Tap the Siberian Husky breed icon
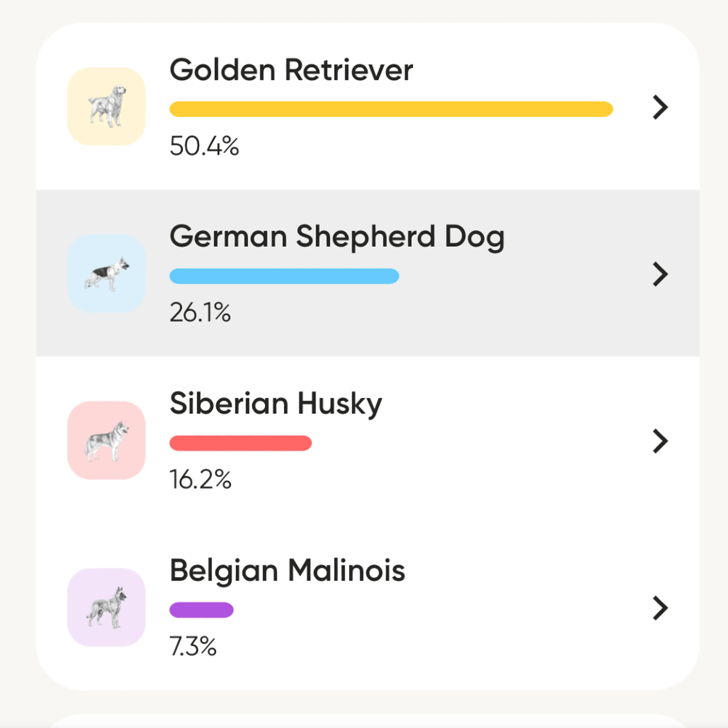 107,440
